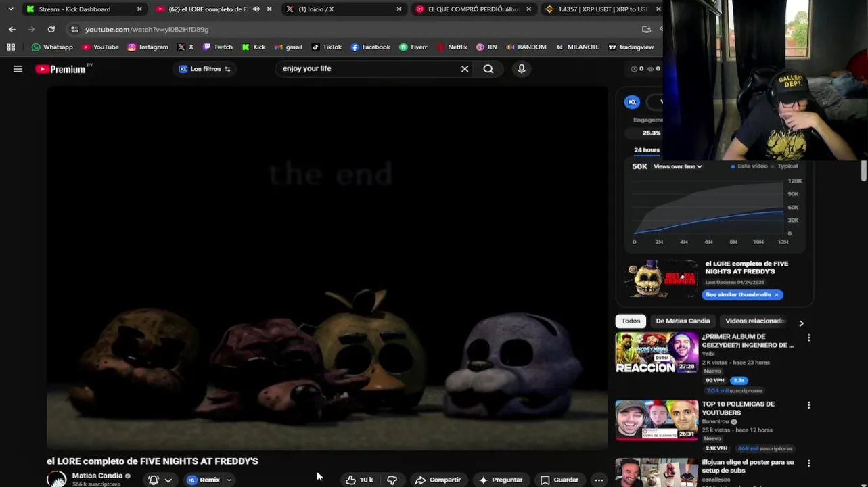Open the MILANOTE bookmark
The width and height of the screenshot is (868, 487).
[578, 47]
